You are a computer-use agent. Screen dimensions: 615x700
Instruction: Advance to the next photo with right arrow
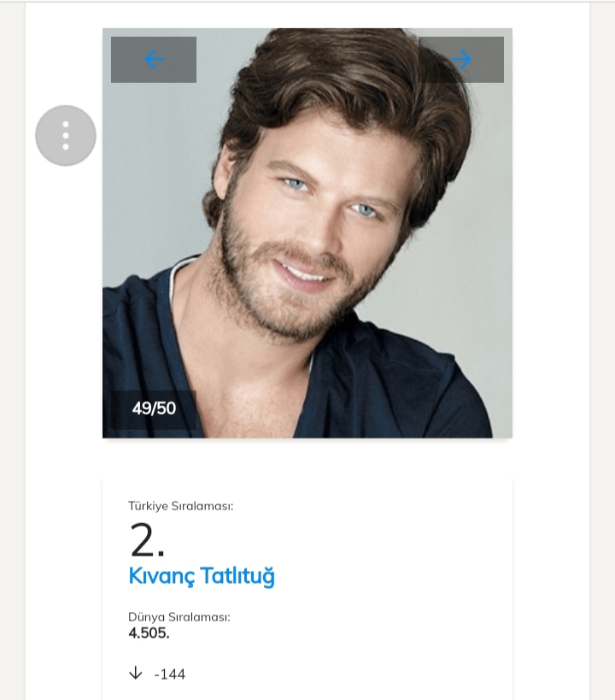461,60
